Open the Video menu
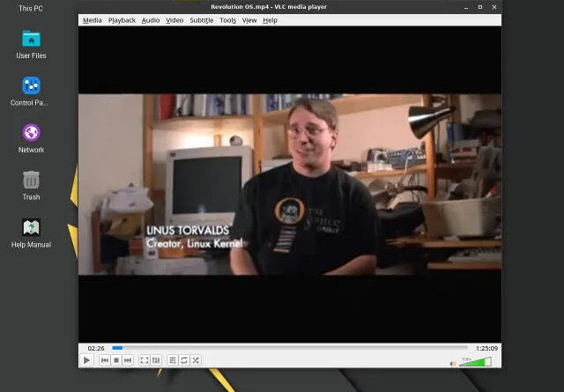Screen dimensions: 564x392 174,20
